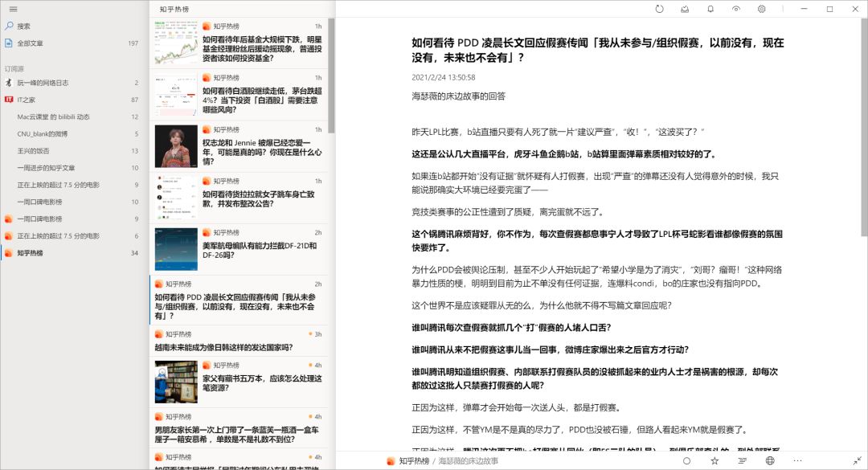Select 正在上映的超过 7.5 分的电影 with count 9

tap(74, 185)
